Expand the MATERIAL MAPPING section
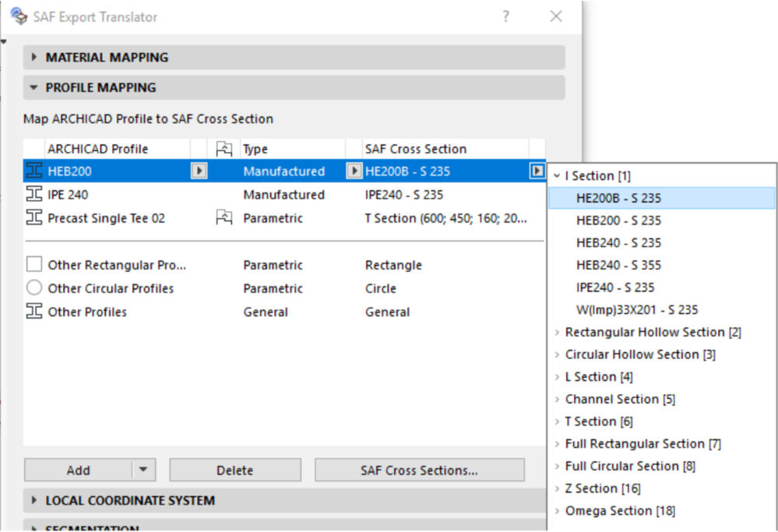778x532 pixels. pyautogui.click(x=33, y=57)
